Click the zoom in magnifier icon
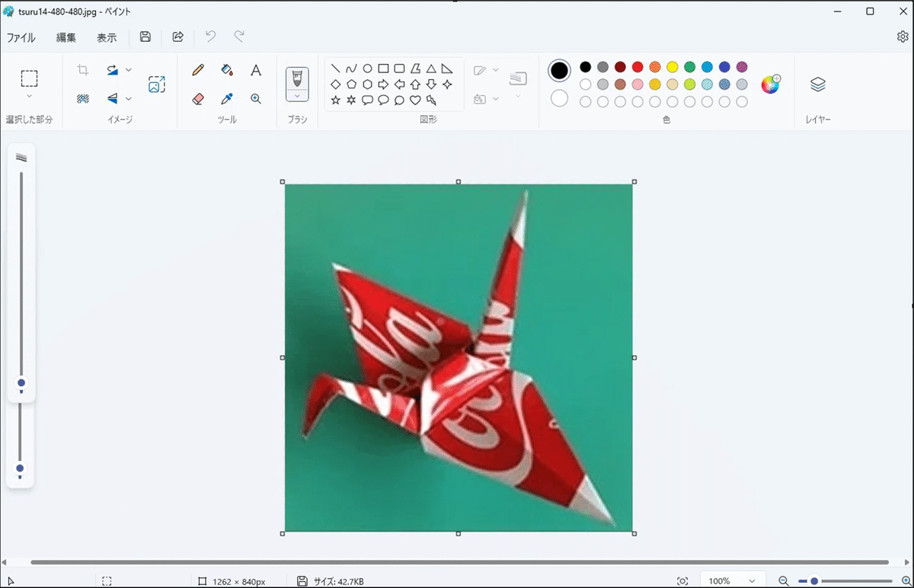This screenshot has height=588, width=914. 906,581
